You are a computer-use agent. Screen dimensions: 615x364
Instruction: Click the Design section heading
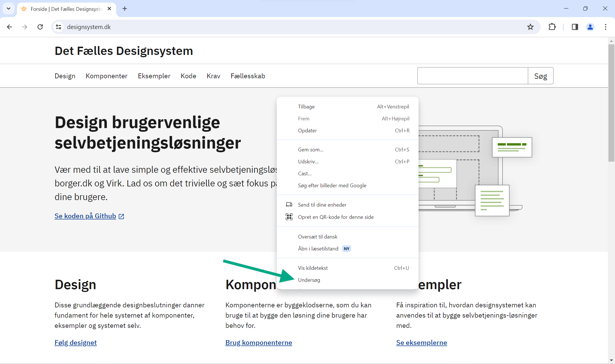tap(75, 285)
